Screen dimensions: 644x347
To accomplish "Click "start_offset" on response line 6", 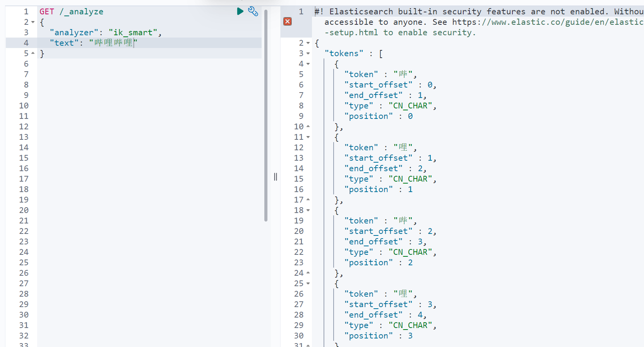I will (x=379, y=85).
